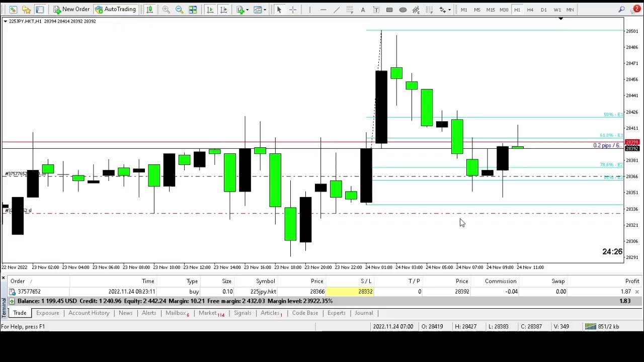
Task: Zoom in on the chart
Action: 166,10
